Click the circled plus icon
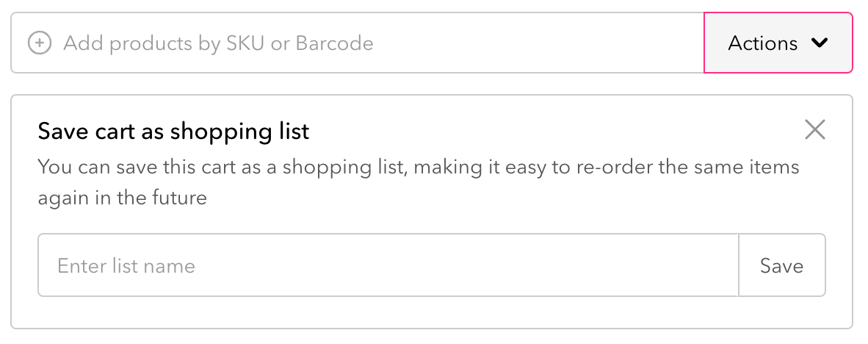The image size is (868, 344). 39,43
